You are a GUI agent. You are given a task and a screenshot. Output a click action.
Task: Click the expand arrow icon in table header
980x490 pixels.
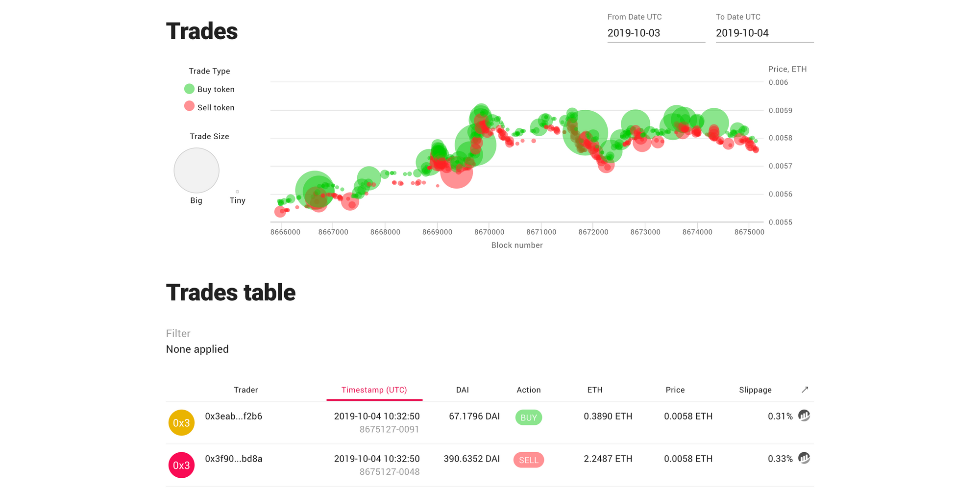[805, 390]
